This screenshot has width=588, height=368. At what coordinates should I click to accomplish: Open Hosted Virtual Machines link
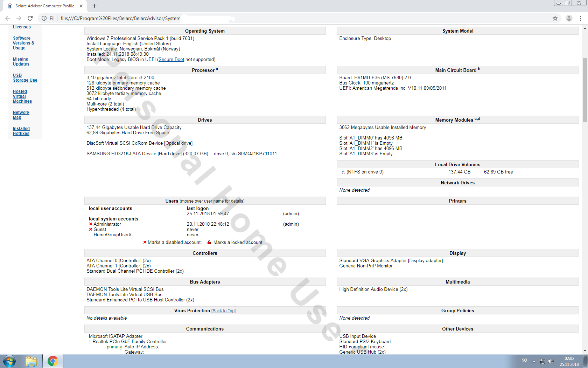[x=22, y=96]
